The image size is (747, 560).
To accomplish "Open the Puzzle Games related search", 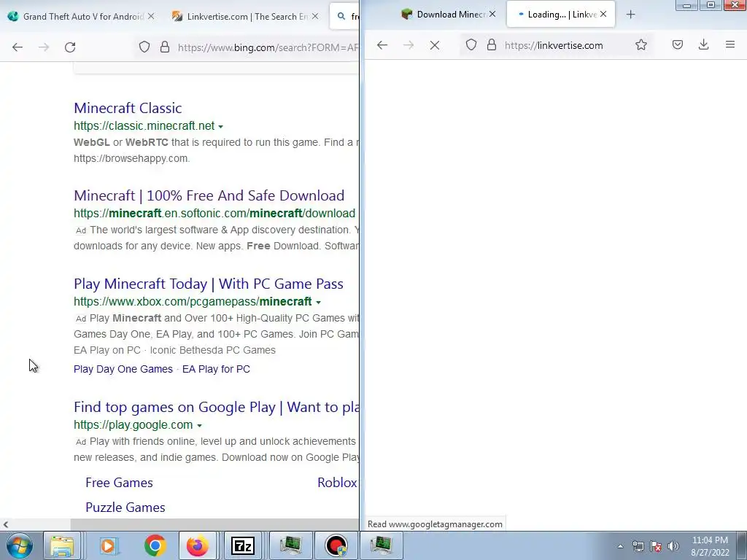I will 125,507.
